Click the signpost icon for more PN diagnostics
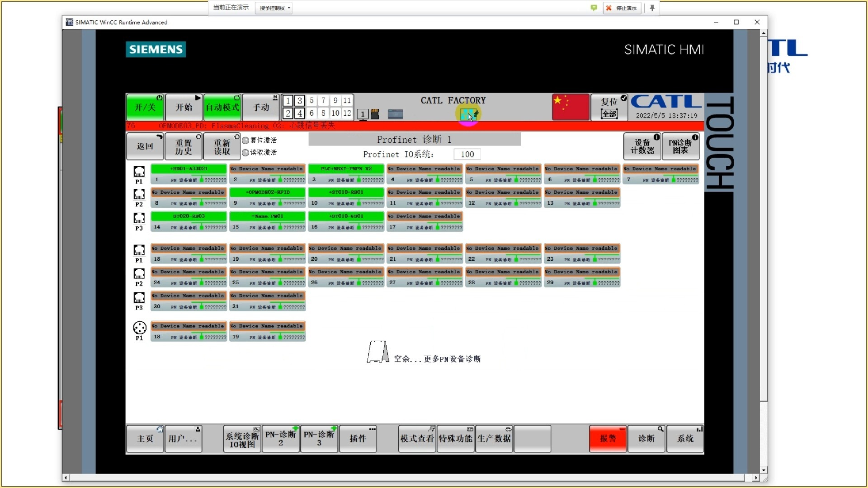 pyautogui.click(x=378, y=352)
